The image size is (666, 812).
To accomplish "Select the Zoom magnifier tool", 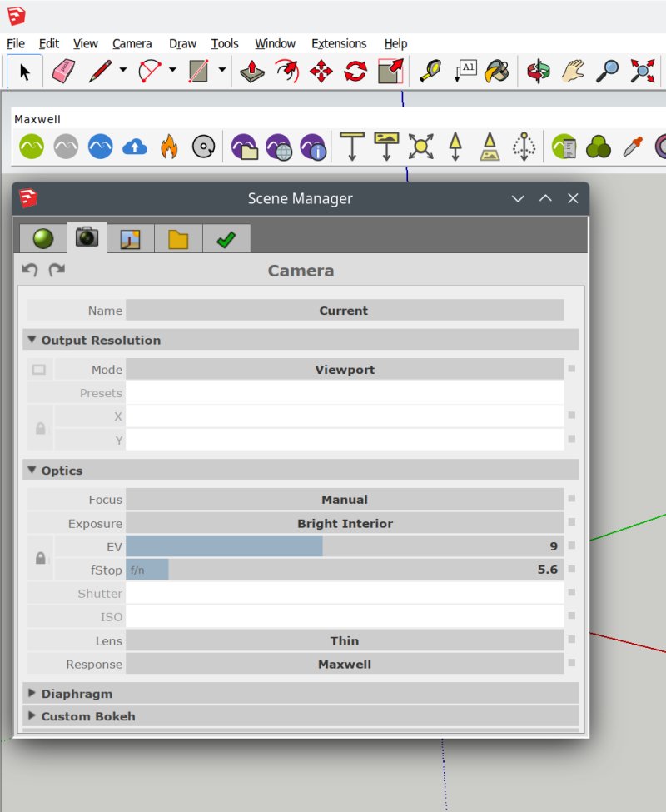I will coord(608,71).
